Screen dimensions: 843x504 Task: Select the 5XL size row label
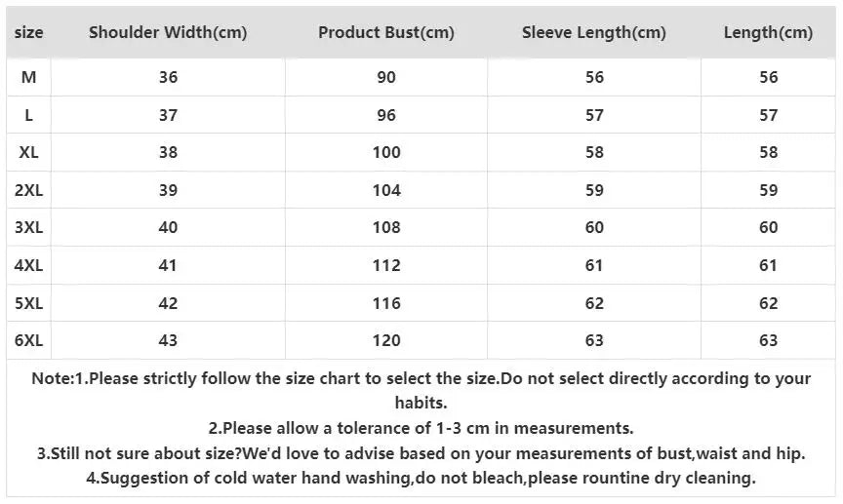pyautogui.click(x=29, y=303)
